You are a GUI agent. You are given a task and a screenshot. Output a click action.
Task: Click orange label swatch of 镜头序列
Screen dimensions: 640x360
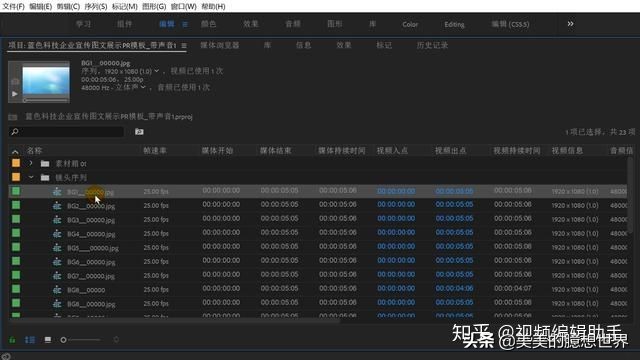[16, 177]
